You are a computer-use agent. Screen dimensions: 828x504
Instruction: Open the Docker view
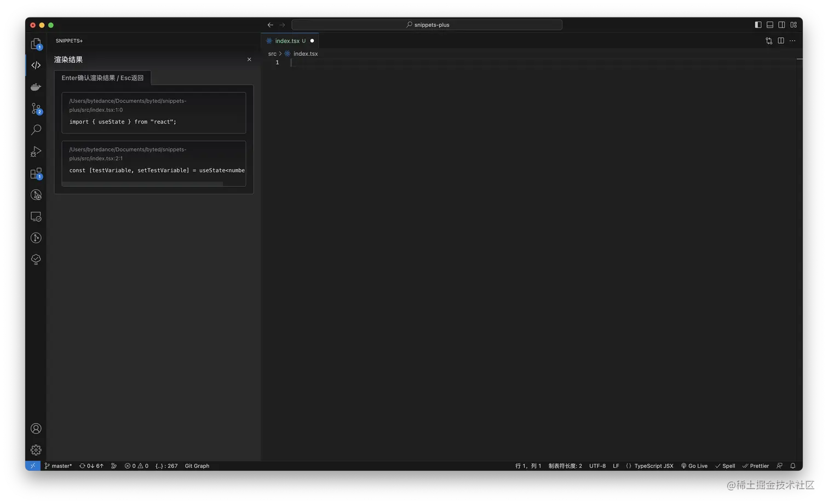(36, 87)
